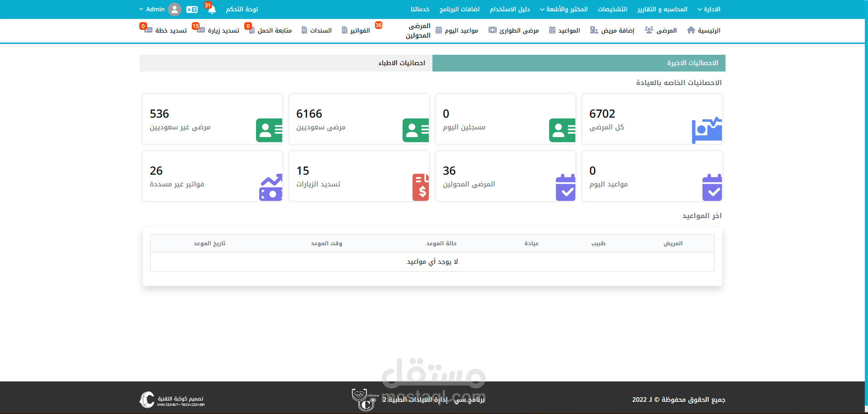Click the الاحصائيات الخاصه بالعيادة heading
Screen dimensions: 868x414
[x=679, y=83]
